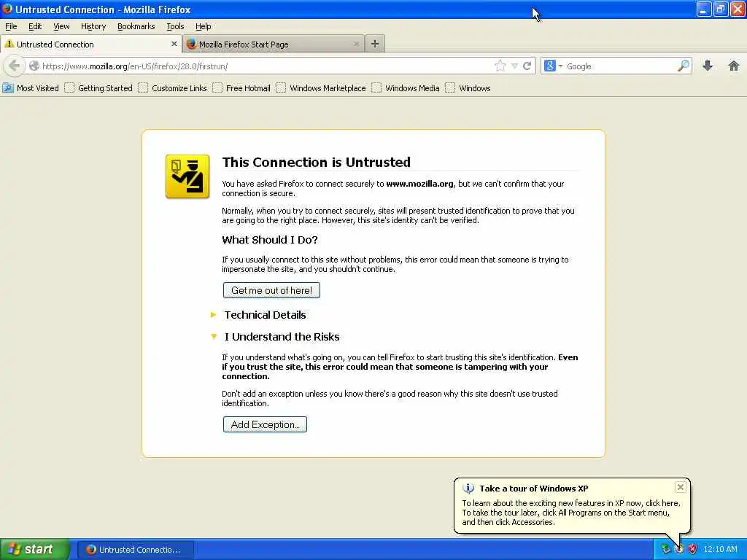The image size is (747, 560).
Task: Open the Bookmarks menu
Action: [x=136, y=26]
